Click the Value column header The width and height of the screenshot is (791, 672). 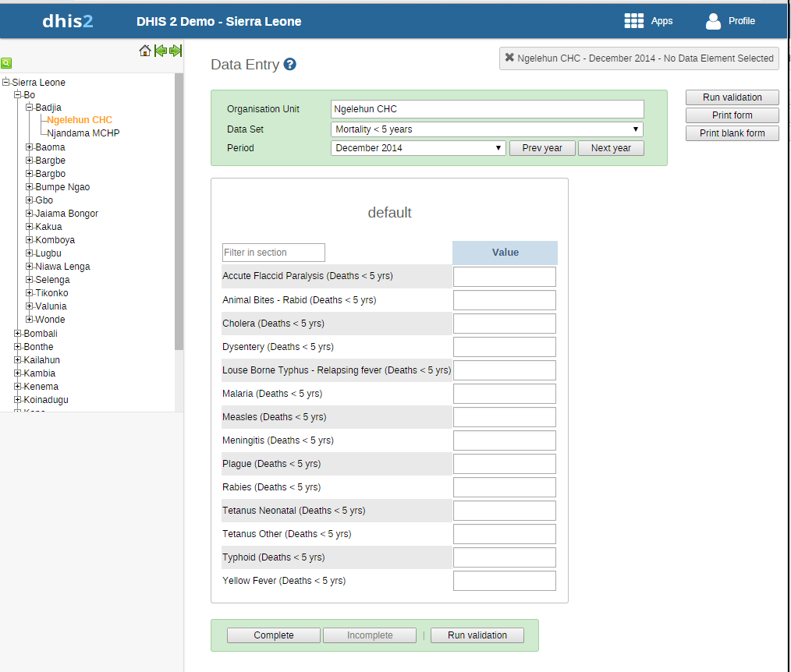pyautogui.click(x=505, y=253)
